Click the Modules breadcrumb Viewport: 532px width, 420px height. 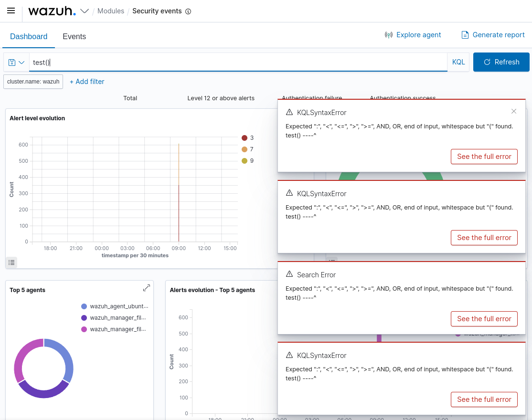pos(111,10)
